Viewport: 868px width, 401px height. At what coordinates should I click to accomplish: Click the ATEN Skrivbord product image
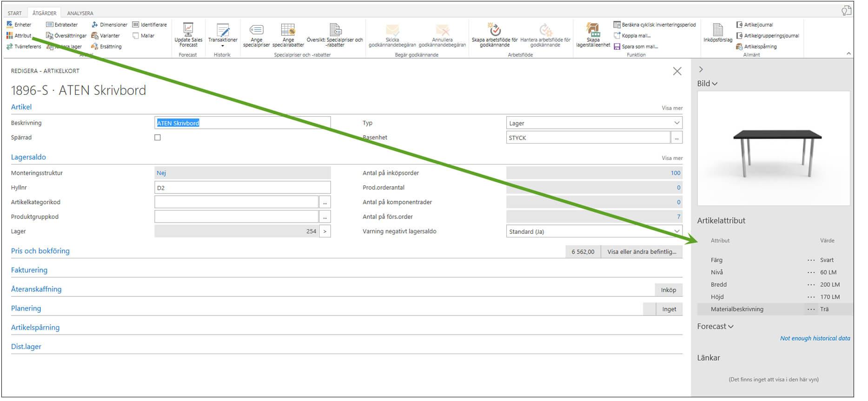click(x=774, y=149)
